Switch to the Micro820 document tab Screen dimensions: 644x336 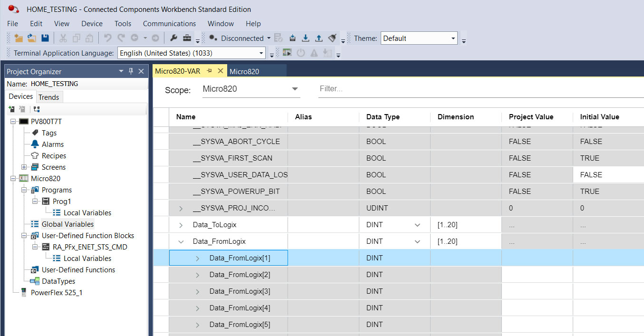pos(244,71)
